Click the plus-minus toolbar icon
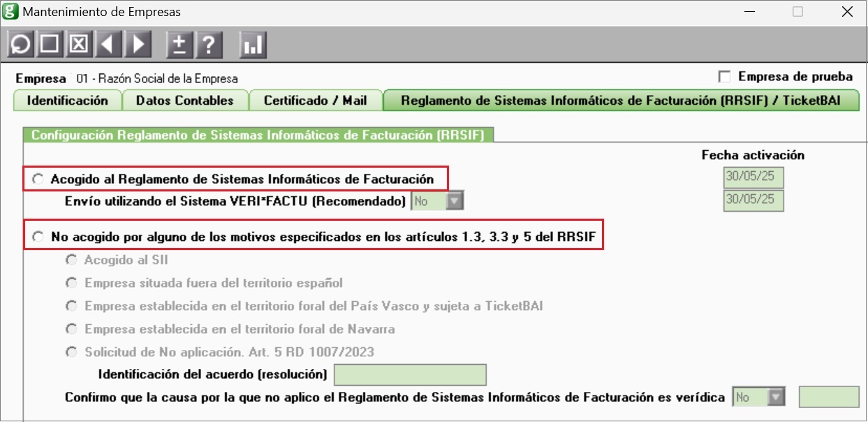The image size is (868, 422). 179,45
